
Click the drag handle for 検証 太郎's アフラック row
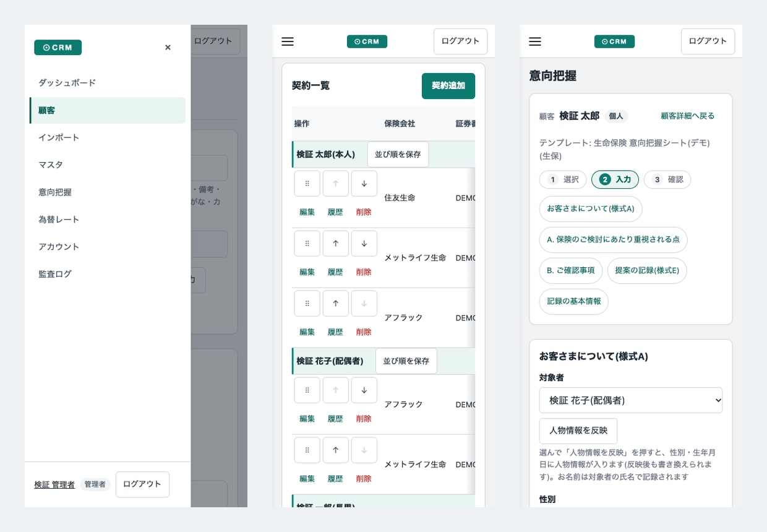[307, 304]
